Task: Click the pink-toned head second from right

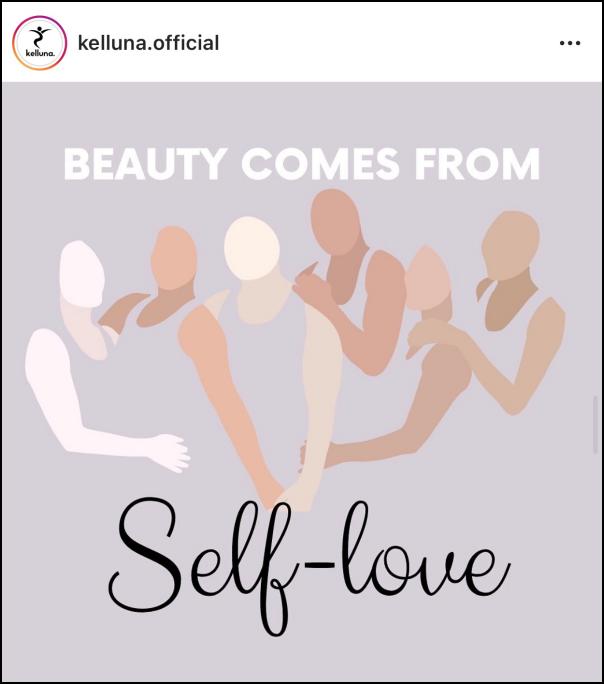Action: pos(427,277)
